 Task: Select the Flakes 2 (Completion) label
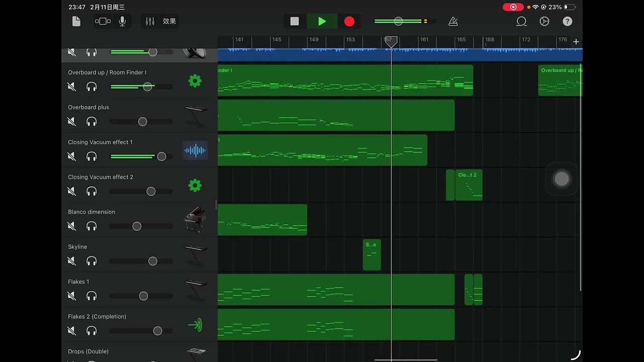tap(97, 317)
